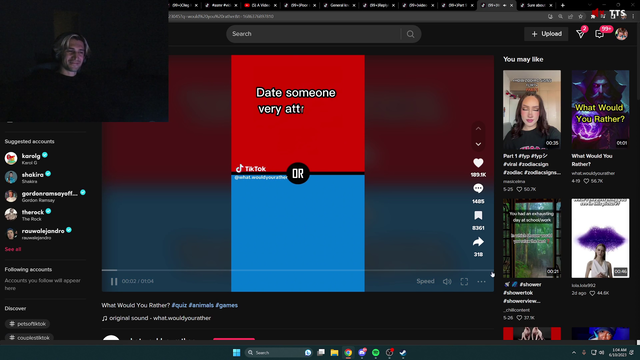Go to the next video chevron down
Viewport: 640px width, 360px height.
click(478, 144)
